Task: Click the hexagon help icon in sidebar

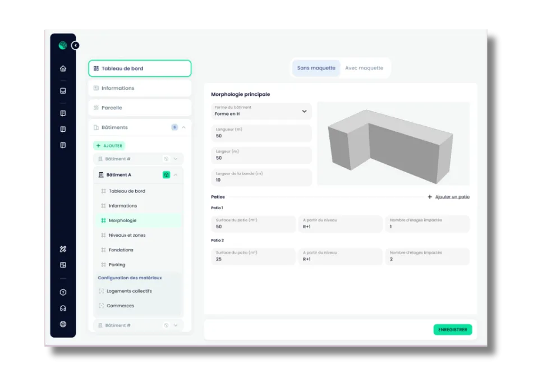Action: (x=63, y=292)
